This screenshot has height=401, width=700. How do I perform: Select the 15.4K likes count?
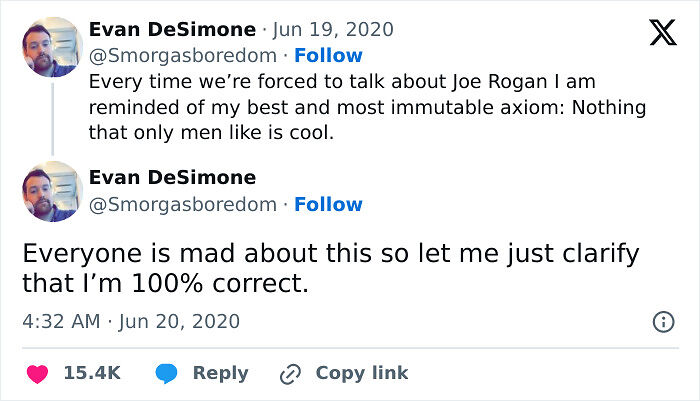tap(92, 373)
